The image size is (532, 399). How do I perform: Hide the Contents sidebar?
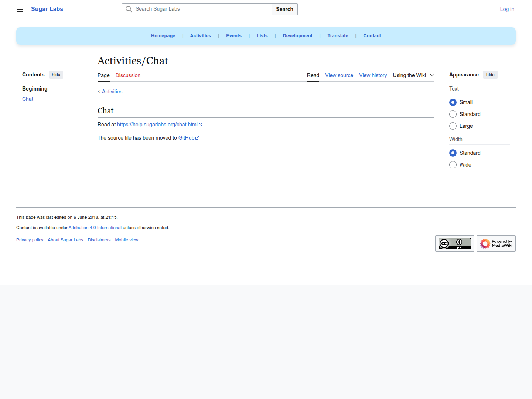pos(56,75)
